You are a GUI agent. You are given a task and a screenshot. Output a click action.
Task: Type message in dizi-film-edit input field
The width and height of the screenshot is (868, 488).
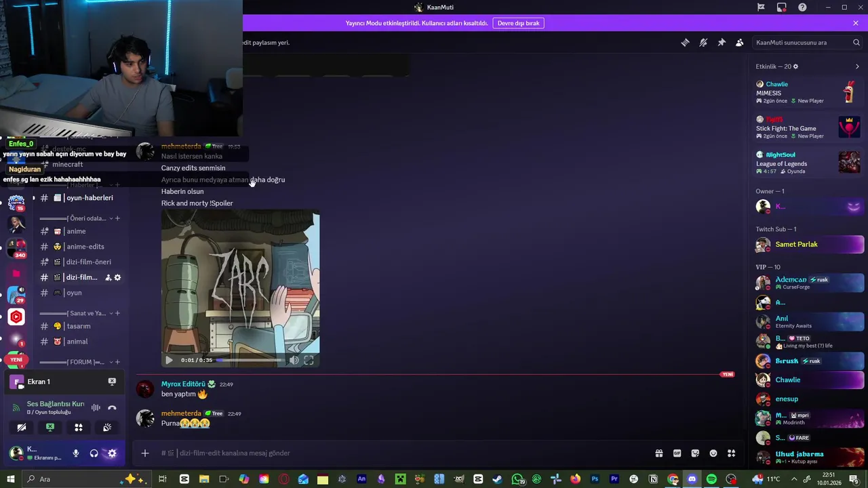tap(407, 453)
